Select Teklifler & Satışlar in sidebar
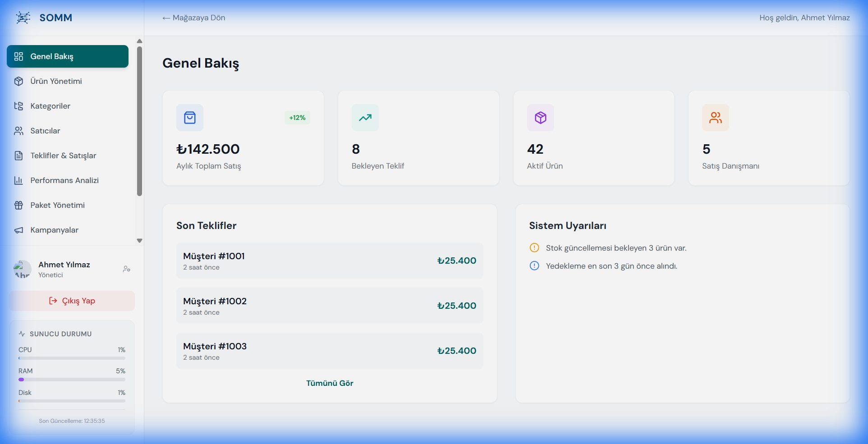This screenshot has width=868, height=444. point(63,156)
